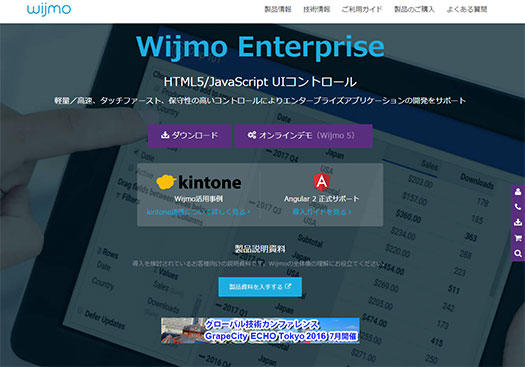Open the よくある質問 menu item
Screen dimensions: 525x367
point(467,9)
